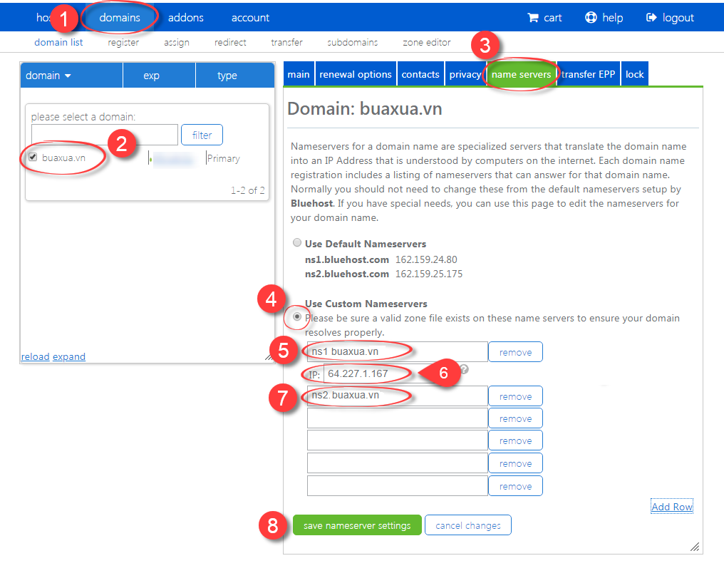Switch to the renewal options tab
The height and width of the screenshot is (588, 724).
[x=356, y=74]
